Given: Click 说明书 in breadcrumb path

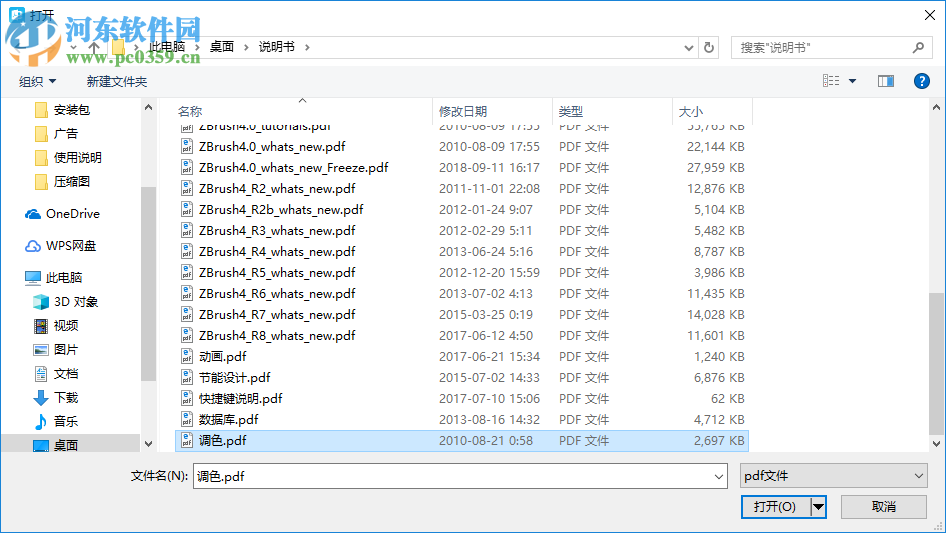Looking at the screenshot, I should [276, 47].
